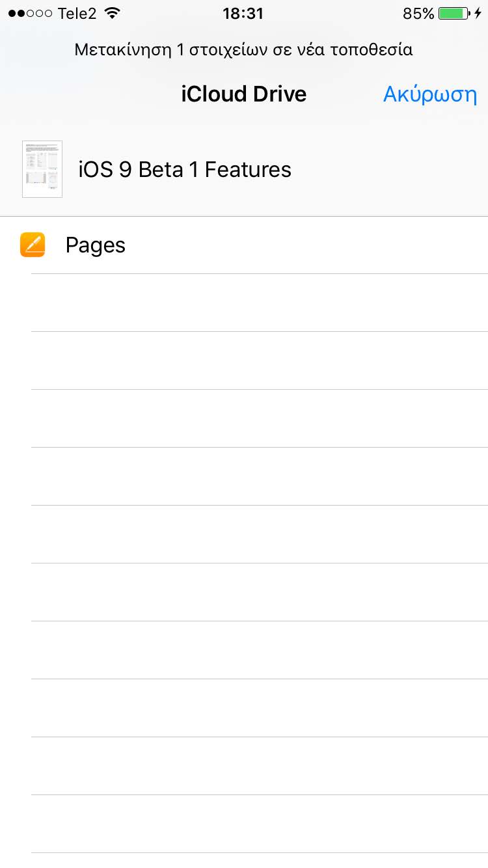Tap the Wi-Fi status icon
This screenshot has height=868, width=488.
pos(113,13)
